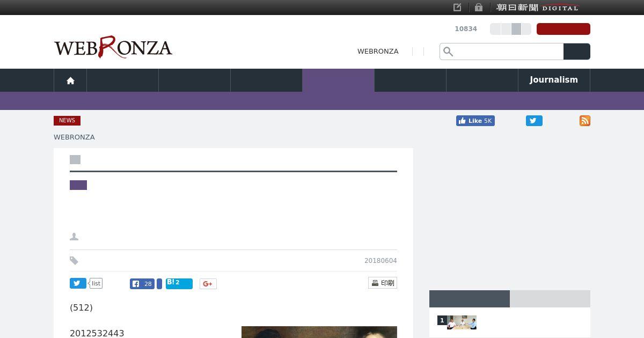Switch to the light gray ranking tab
This screenshot has width=644, height=338.
click(x=550, y=299)
